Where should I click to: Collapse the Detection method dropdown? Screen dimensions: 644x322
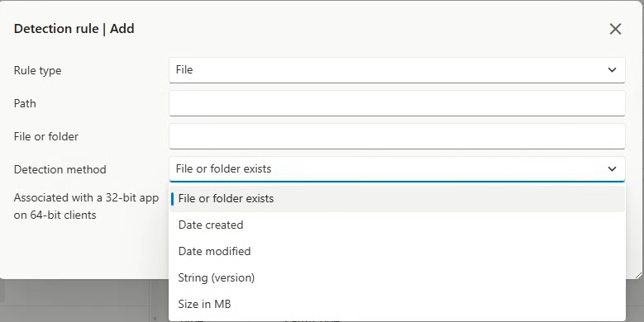pos(397,169)
